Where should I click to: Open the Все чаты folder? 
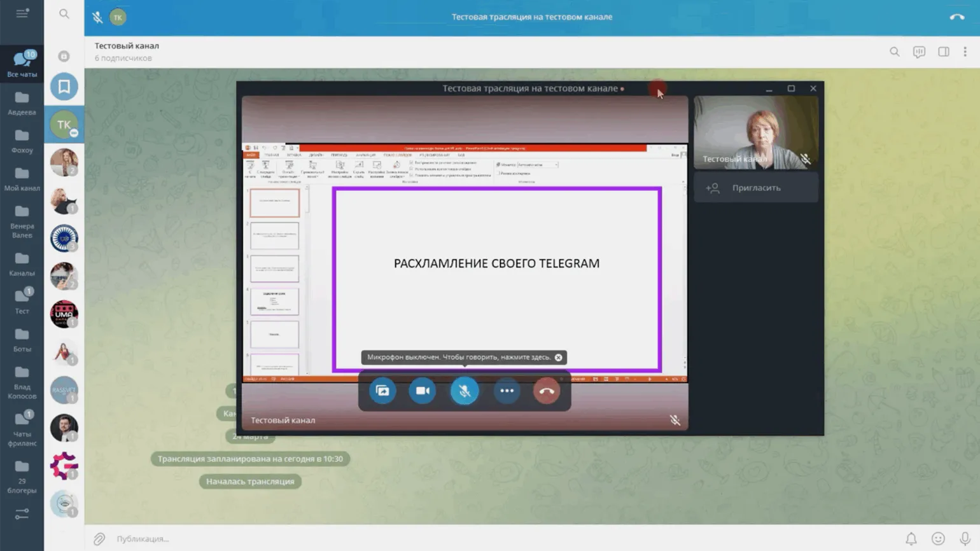pos(22,65)
